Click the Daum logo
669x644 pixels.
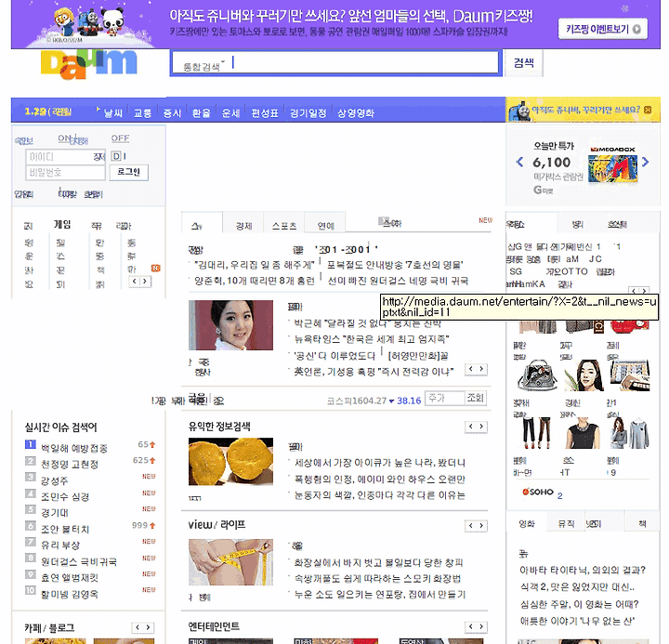point(89,64)
